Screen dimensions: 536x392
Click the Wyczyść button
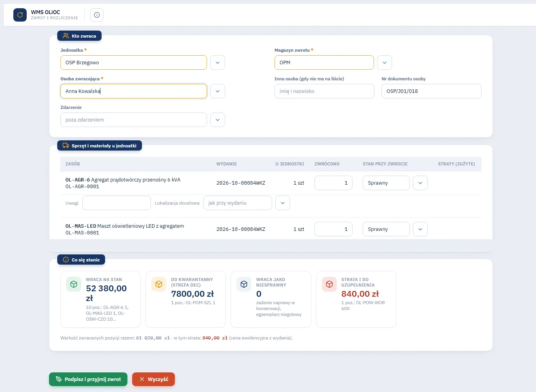click(x=153, y=379)
